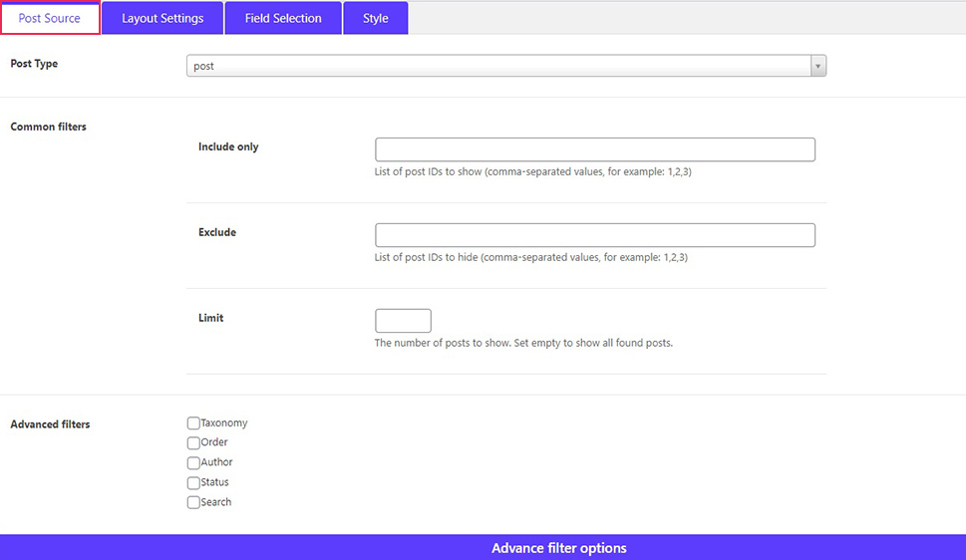This screenshot has width=966, height=560.
Task: Enable the Taxonomy advanced filter checkbox
Action: (193, 423)
